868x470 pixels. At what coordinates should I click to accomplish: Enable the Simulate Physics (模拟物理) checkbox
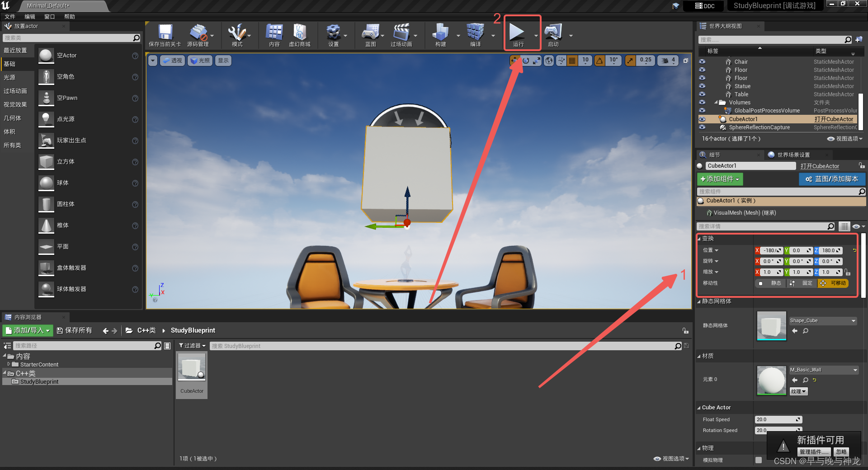(759, 460)
